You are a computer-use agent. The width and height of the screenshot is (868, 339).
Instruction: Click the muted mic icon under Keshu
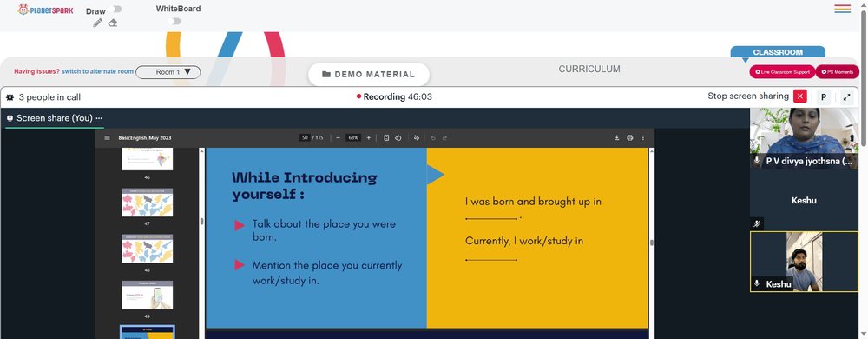pos(757,223)
